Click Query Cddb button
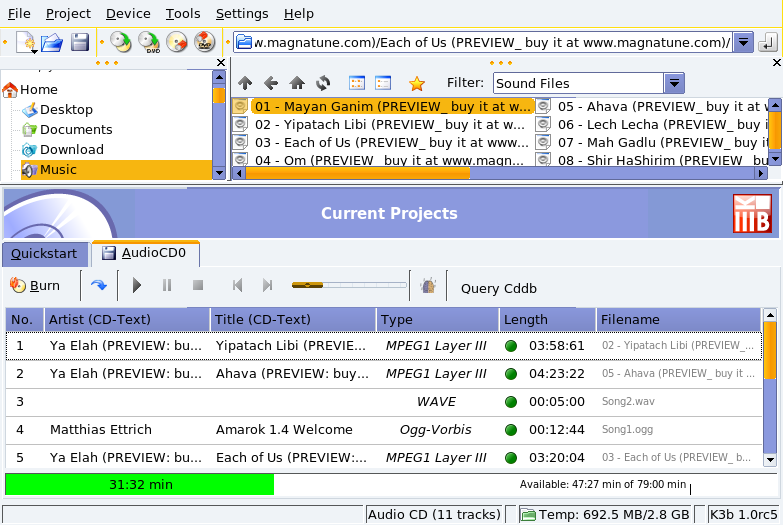 498,288
